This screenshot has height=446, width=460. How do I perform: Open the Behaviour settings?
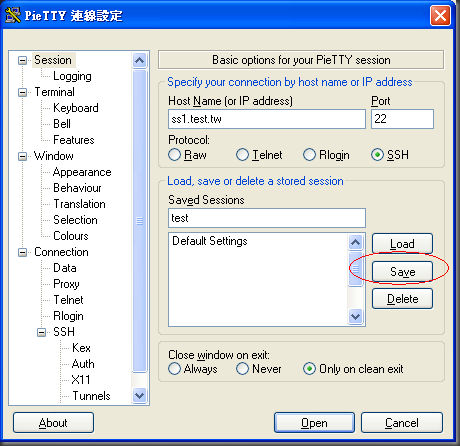77,188
